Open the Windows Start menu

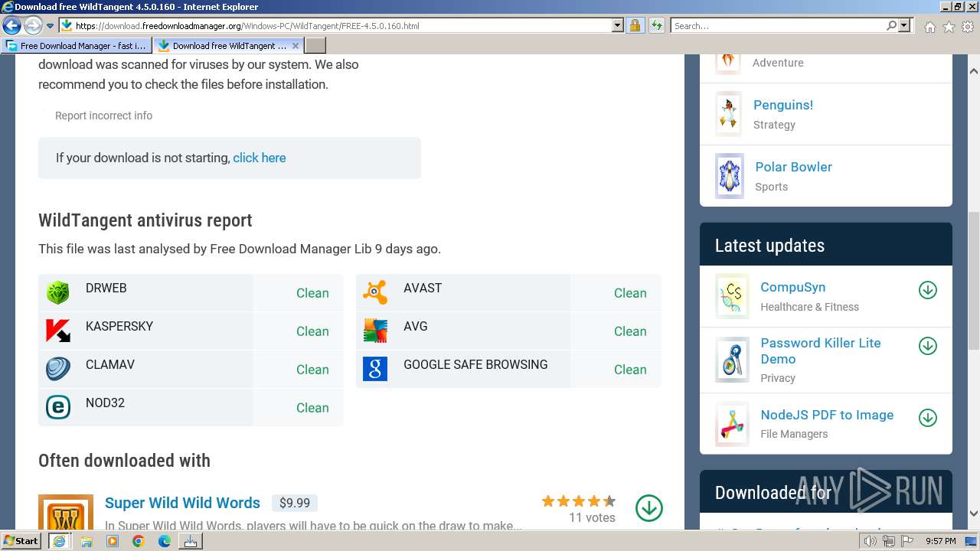click(x=21, y=540)
